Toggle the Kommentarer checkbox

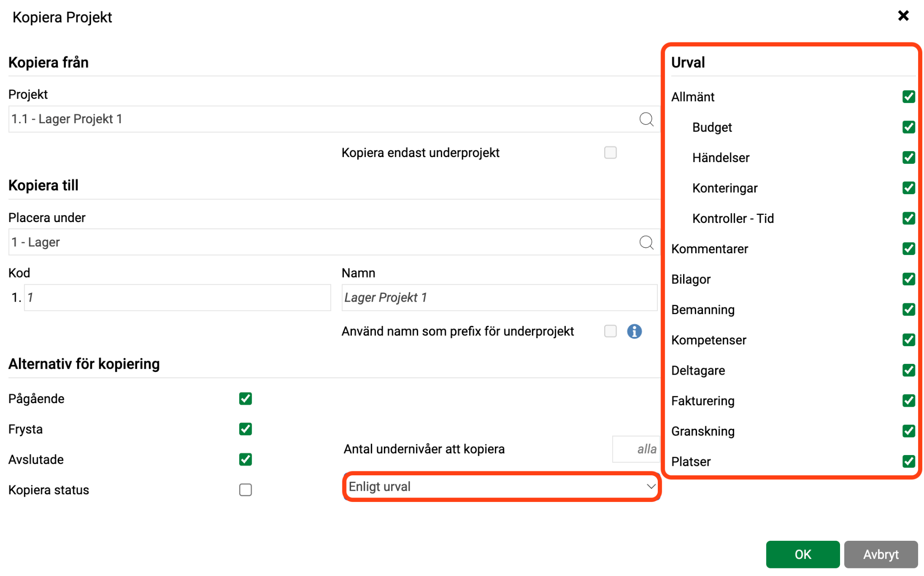coord(909,249)
